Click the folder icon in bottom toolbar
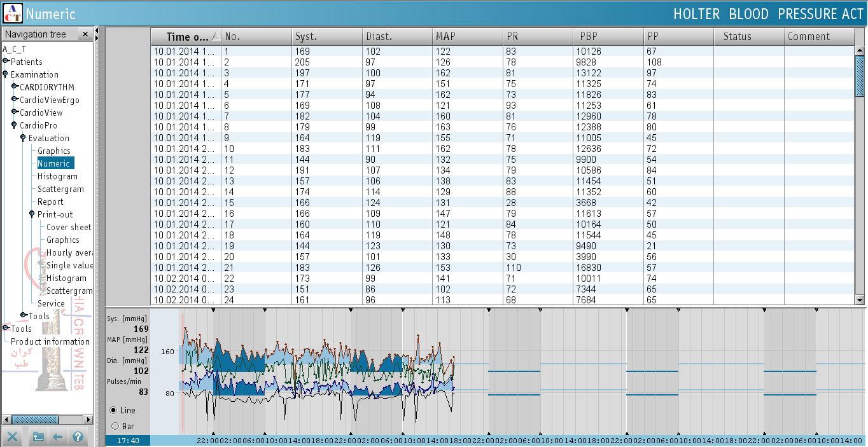 pyautogui.click(x=38, y=437)
